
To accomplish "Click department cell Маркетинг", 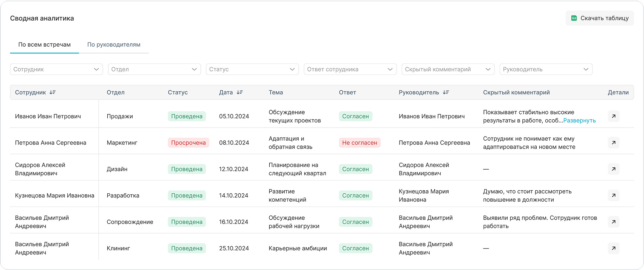I will tap(122, 143).
